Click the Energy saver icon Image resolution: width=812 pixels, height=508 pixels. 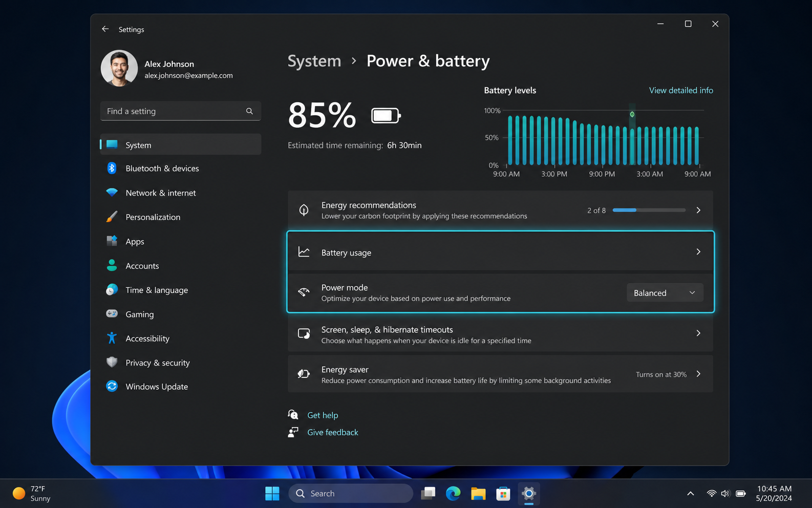[304, 374]
